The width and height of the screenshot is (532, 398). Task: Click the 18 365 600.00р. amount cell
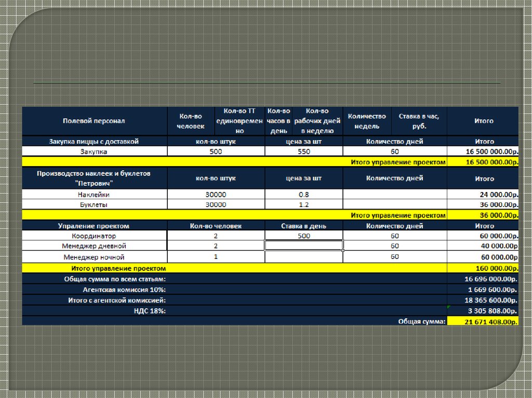pos(483,300)
